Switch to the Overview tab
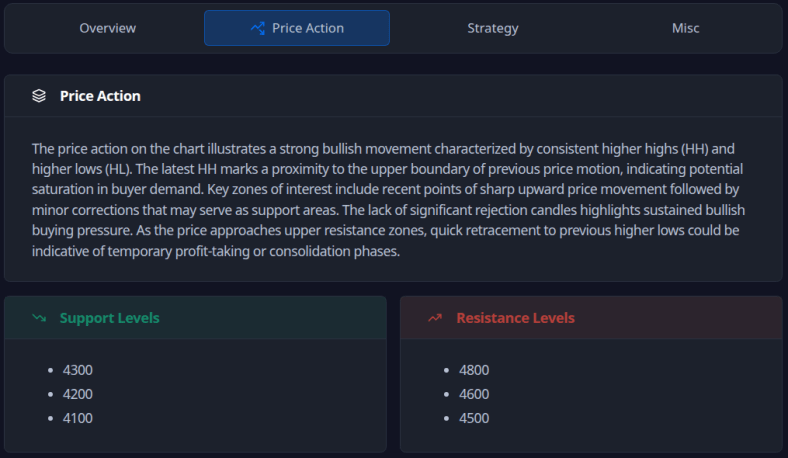Viewport: 788px width, 458px height. coord(108,28)
